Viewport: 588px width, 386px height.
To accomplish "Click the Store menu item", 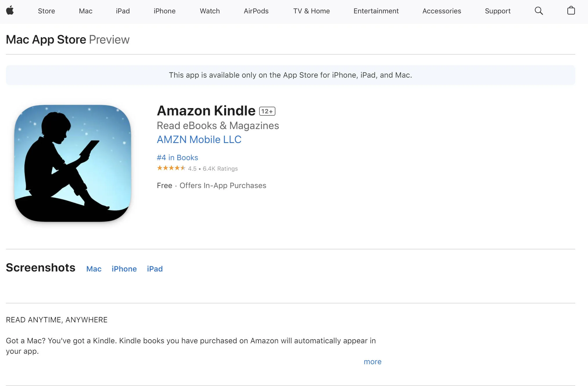I will [x=46, y=11].
